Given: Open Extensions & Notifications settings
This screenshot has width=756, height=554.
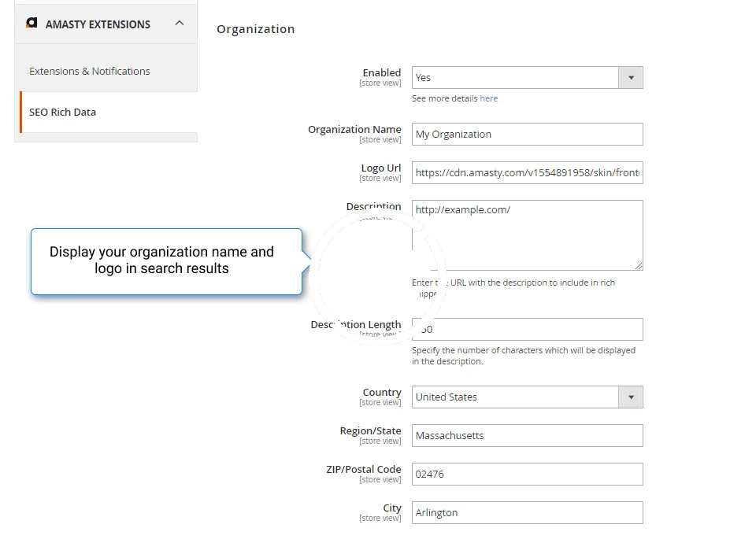Looking at the screenshot, I should [90, 71].
